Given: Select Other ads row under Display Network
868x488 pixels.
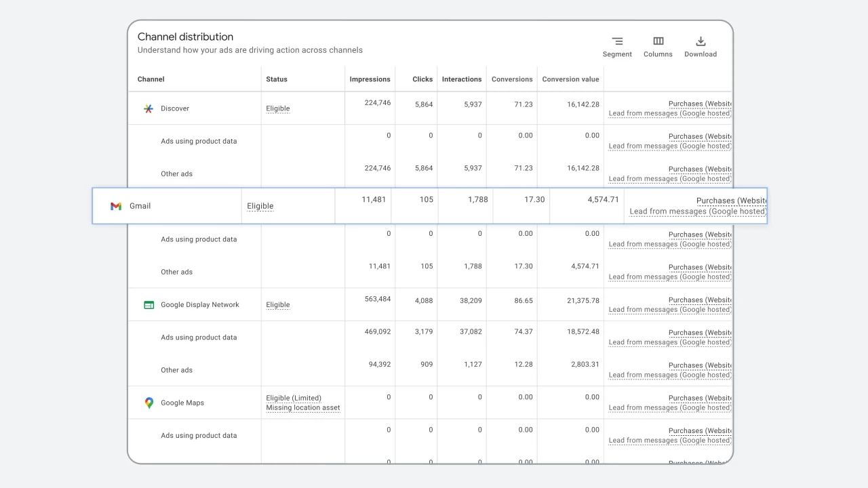Looking at the screenshot, I should pos(176,370).
